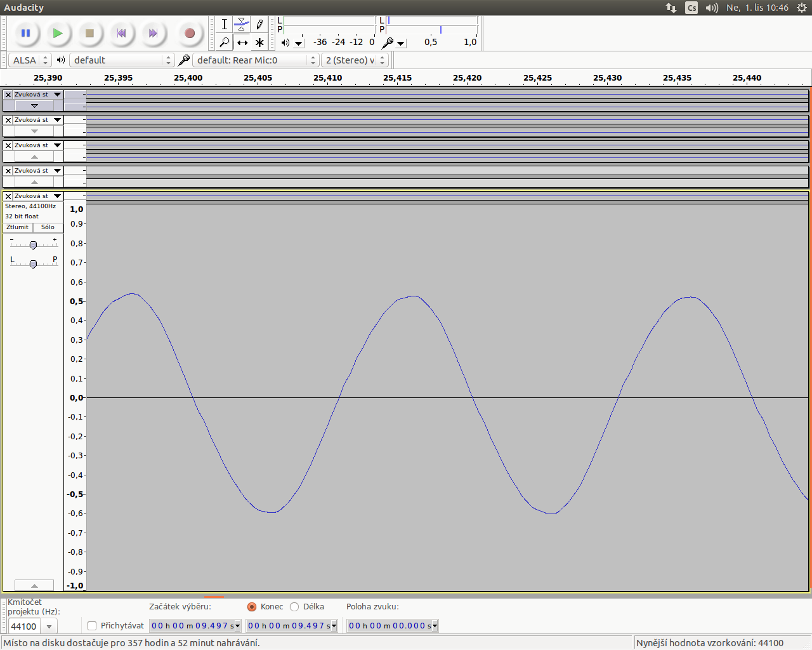Enable the Přichytávat snap checkbox
The image size is (812, 650).
(x=92, y=626)
